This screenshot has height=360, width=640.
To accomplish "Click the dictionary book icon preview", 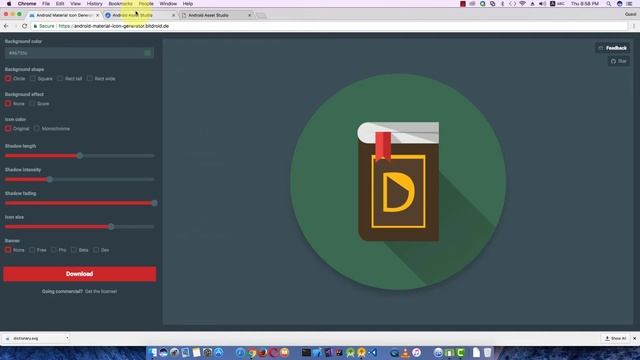I will (x=398, y=181).
